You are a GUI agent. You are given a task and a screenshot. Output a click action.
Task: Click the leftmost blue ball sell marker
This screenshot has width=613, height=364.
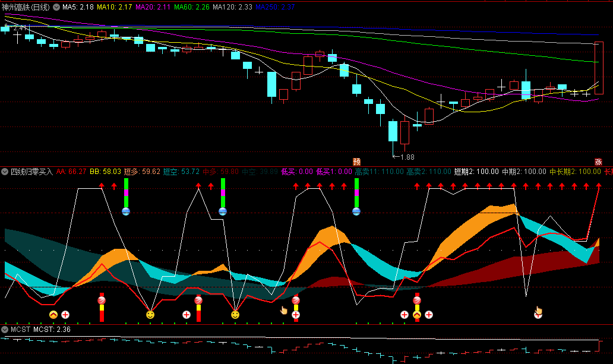point(126,211)
